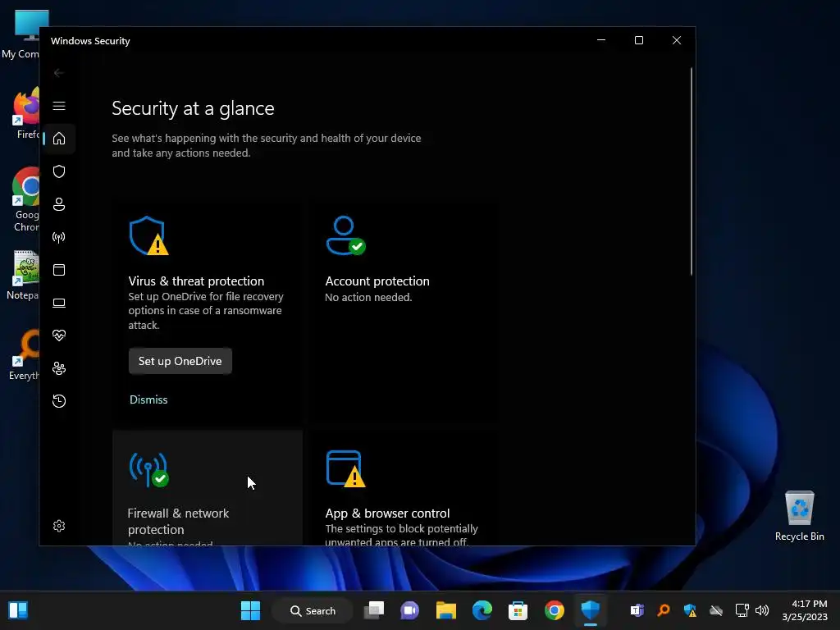Open Settings gear in Windows Security sidebar

pos(59,526)
